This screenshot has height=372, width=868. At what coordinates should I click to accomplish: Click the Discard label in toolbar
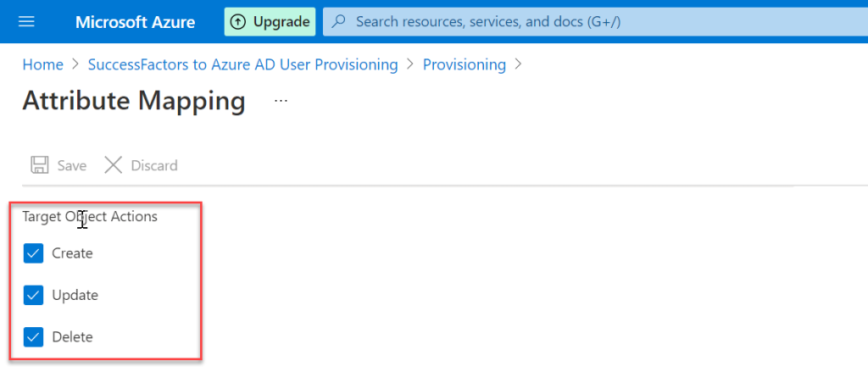click(x=154, y=165)
